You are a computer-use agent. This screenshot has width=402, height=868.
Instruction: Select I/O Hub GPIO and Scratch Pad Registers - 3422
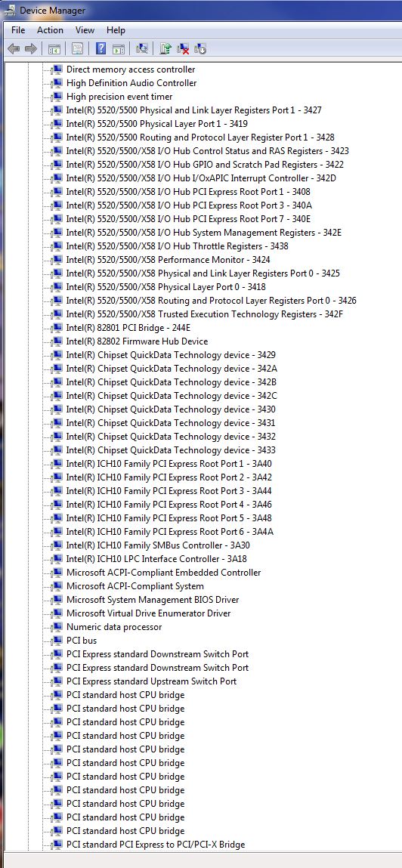(x=205, y=165)
